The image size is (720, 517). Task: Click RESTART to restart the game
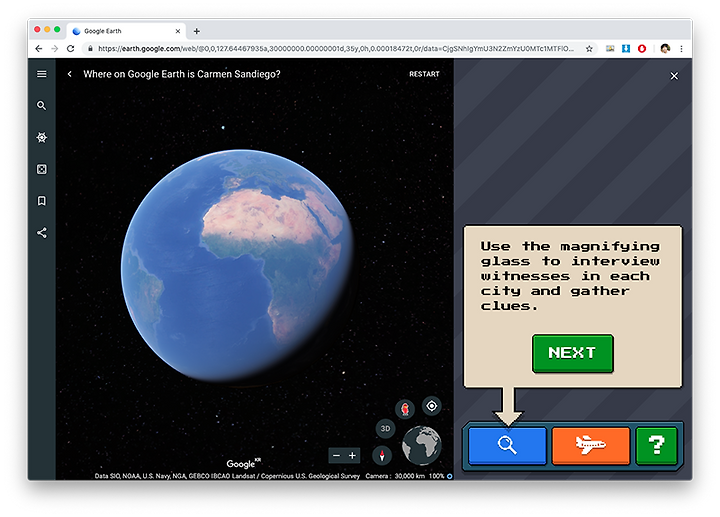point(424,74)
